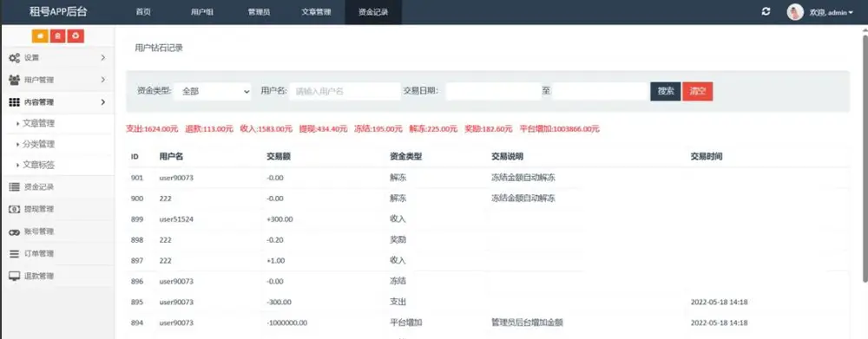The image size is (868, 339).
Task: Click the 提现:434.40元 summary text
Action: 323,129
